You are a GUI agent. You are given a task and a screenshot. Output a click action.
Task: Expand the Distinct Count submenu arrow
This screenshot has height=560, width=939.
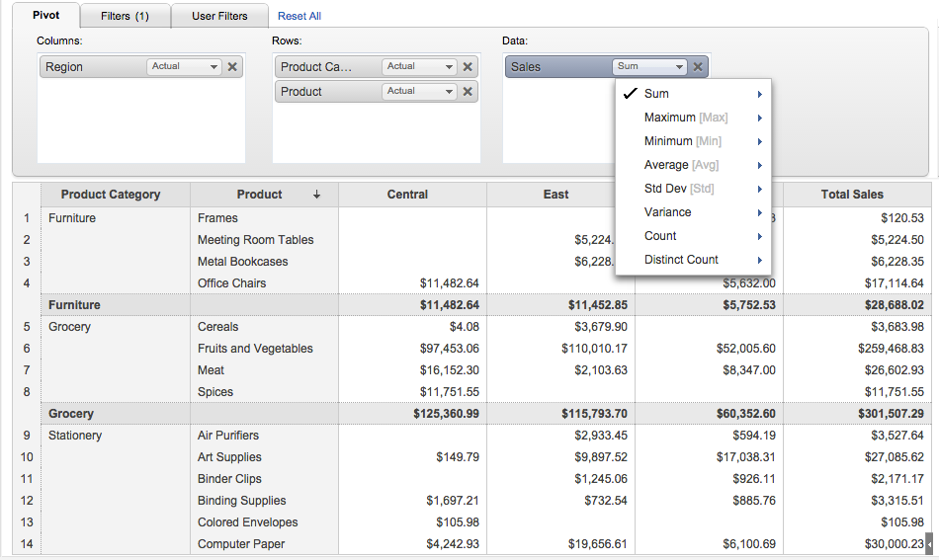(x=759, y=260)
